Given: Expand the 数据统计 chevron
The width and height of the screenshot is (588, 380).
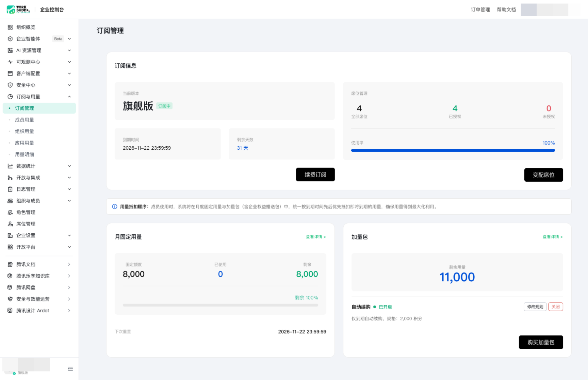Looking at the screenshot, I should (69, 166).
